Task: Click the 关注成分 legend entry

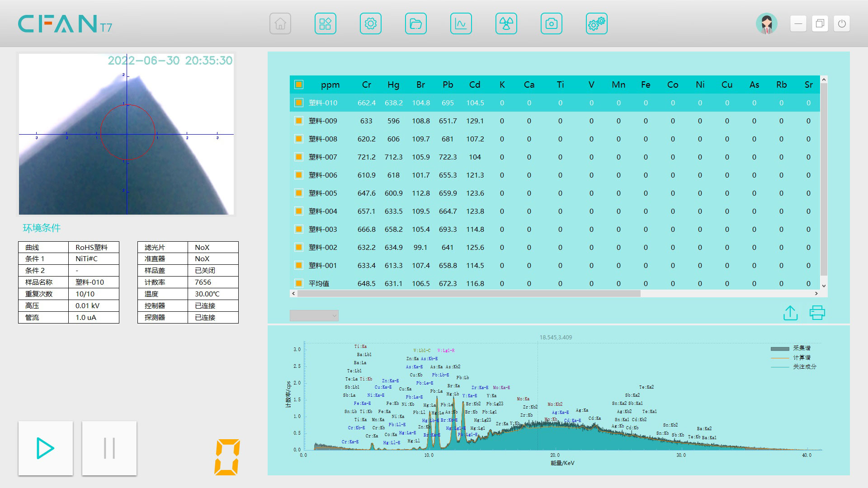Action: 794,366
